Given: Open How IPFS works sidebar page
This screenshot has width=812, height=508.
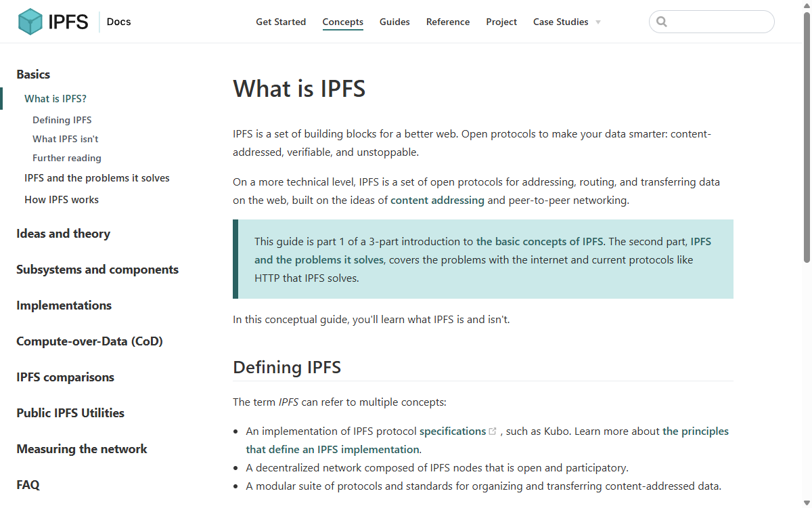Looking at the screenshot, I should click(x=62, y=200).
